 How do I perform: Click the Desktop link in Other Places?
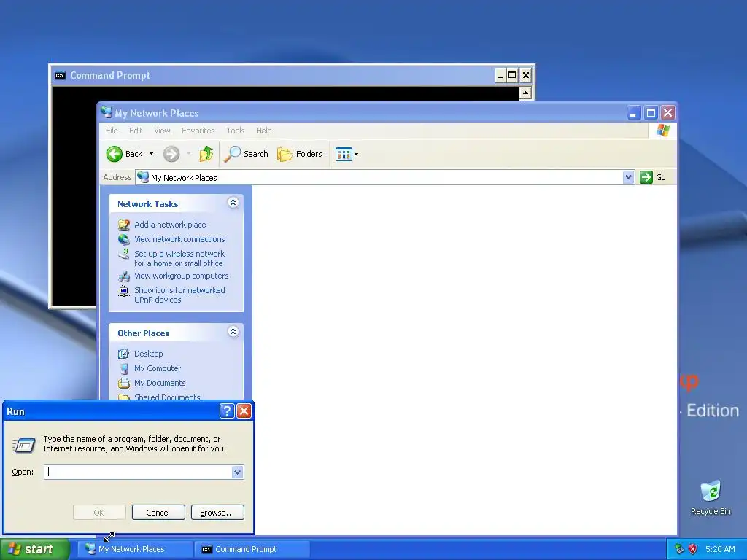tap(149, 354)
